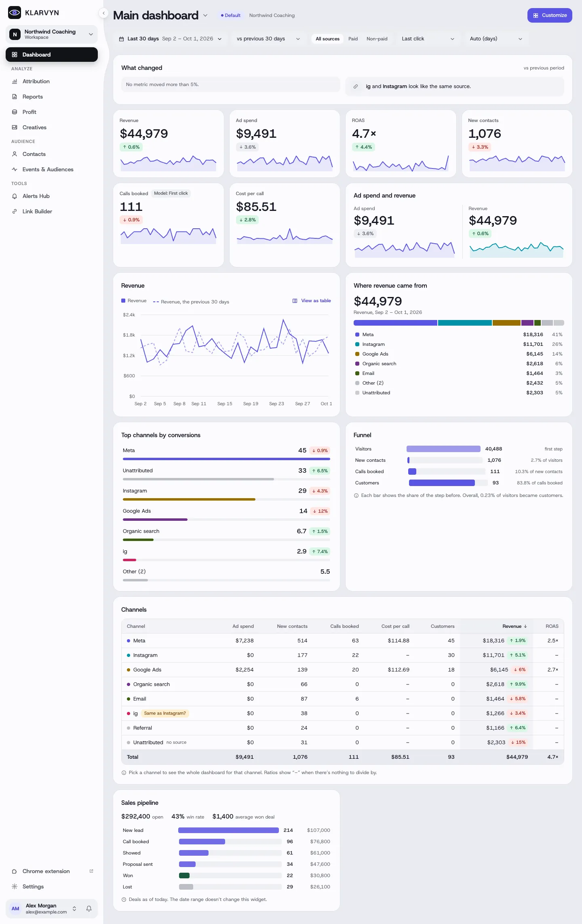Screen dimensions: 582x924
Task: Collapse the sidebar with the chevron button
Action: tap(104, 13)
